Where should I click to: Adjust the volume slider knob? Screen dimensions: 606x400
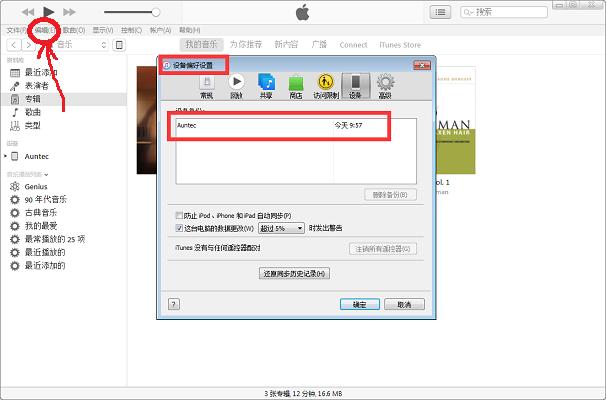click(156, 12)
